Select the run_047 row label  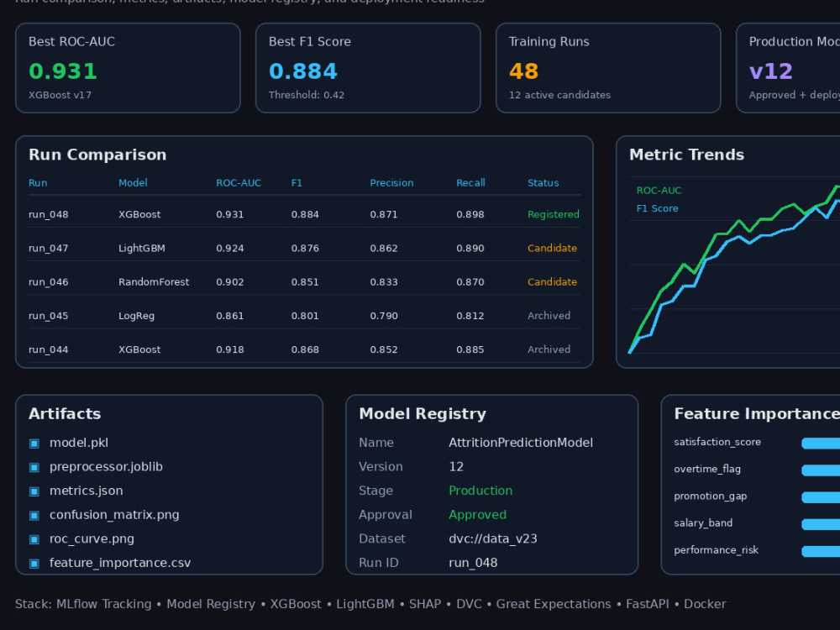[48, 249]
